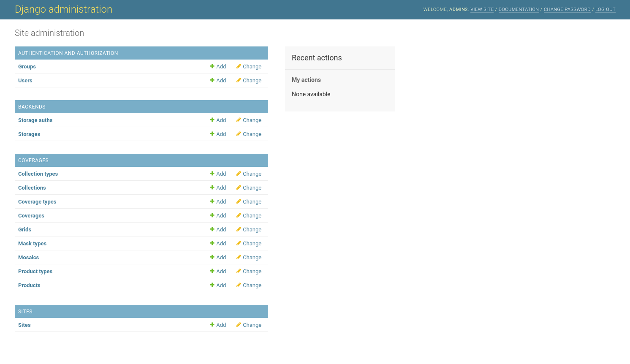Open Change for Grids row
The height and width of the screenshot is (364, 630).
pos(249,230)
